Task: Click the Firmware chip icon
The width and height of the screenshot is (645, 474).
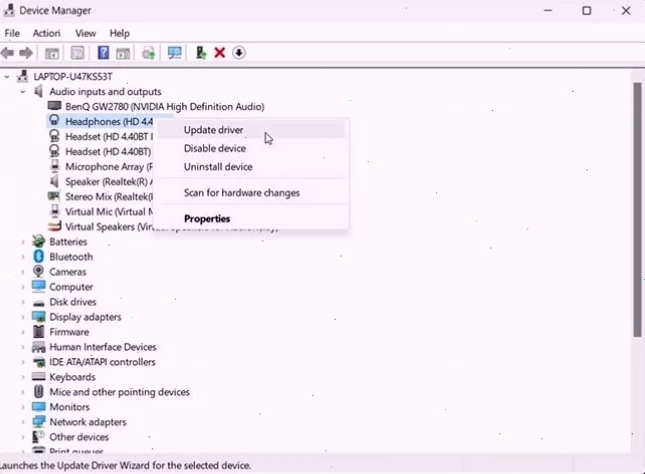Action: point(38,332)
